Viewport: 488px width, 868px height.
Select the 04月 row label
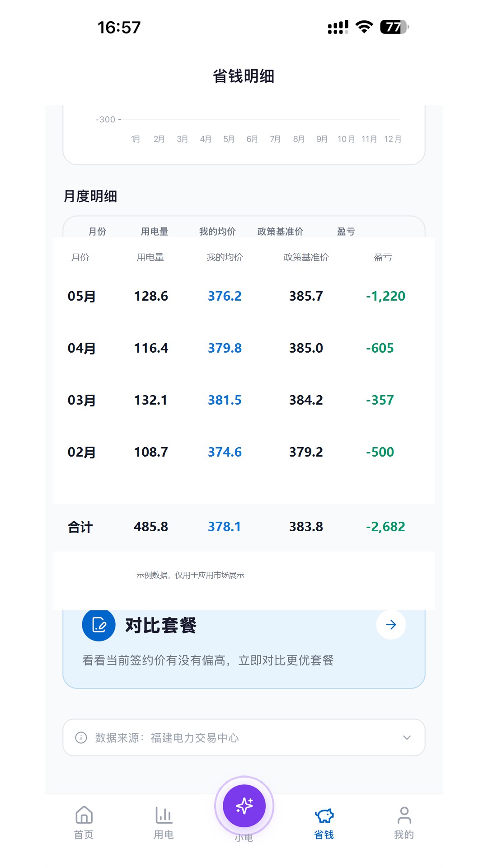[x=81, y=348]
